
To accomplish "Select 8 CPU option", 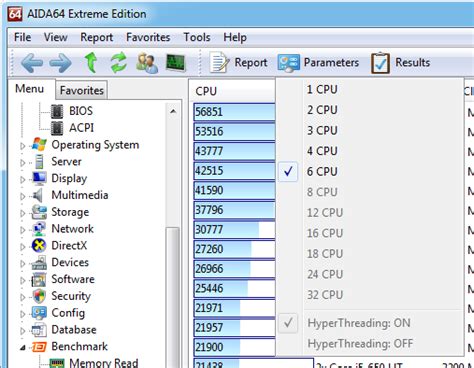I will (x=370, y=192).
